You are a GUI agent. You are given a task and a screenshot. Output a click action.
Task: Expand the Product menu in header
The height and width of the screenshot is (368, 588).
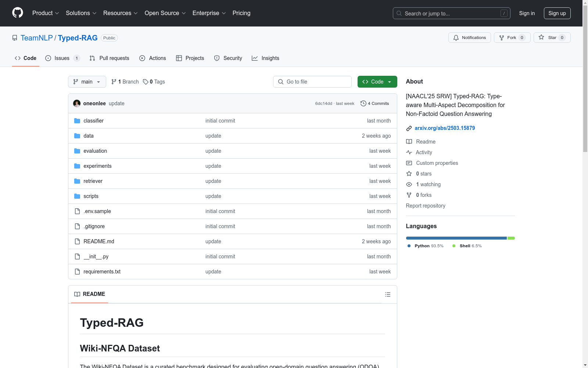(x=46, y=13)
